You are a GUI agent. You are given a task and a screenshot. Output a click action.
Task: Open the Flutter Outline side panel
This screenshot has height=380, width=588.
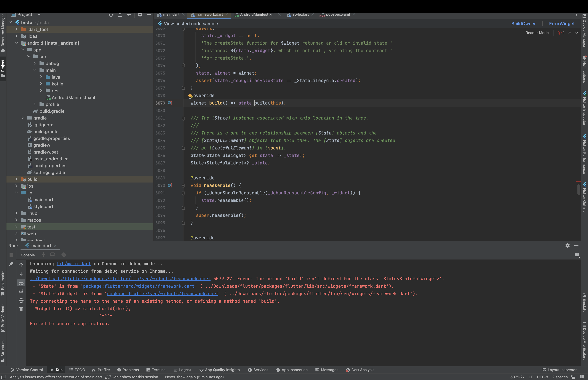coord(584,197)
